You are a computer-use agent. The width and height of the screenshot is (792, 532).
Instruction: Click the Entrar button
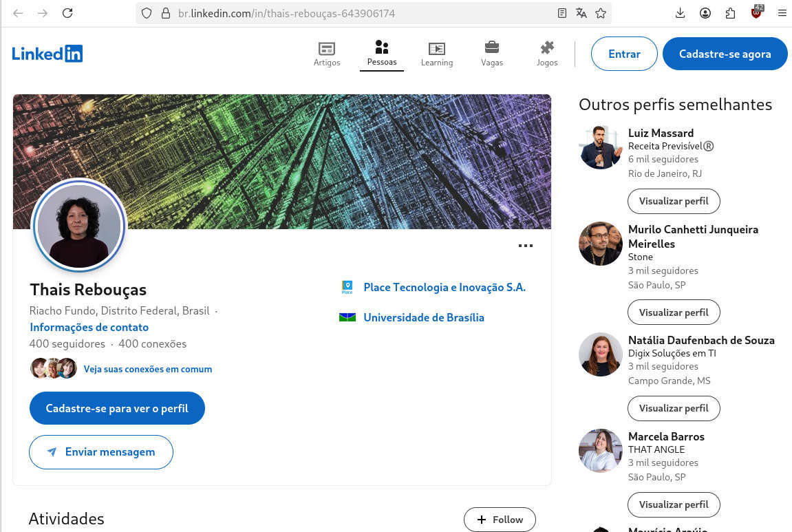(x=623, y=54)
